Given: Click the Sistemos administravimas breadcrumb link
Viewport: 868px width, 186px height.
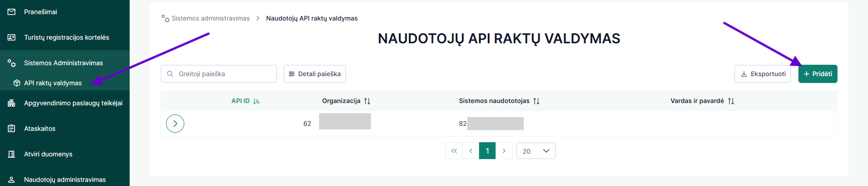Looking at the screenshot, I should click(210, 18).
